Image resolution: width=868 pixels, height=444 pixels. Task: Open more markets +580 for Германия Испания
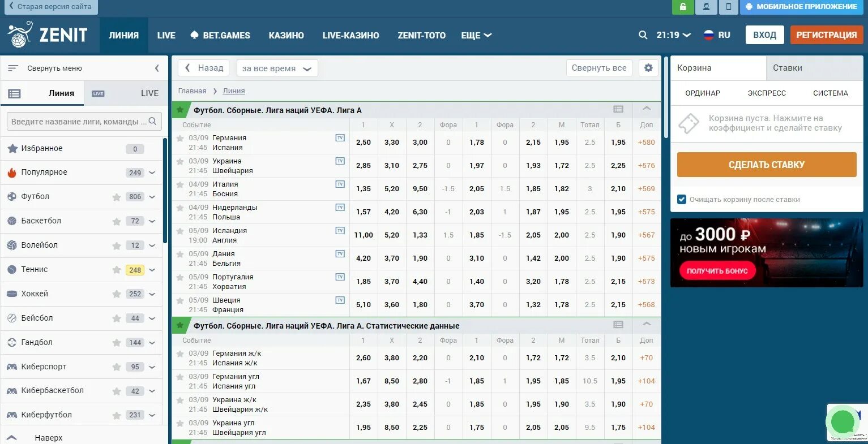[646, 143]
